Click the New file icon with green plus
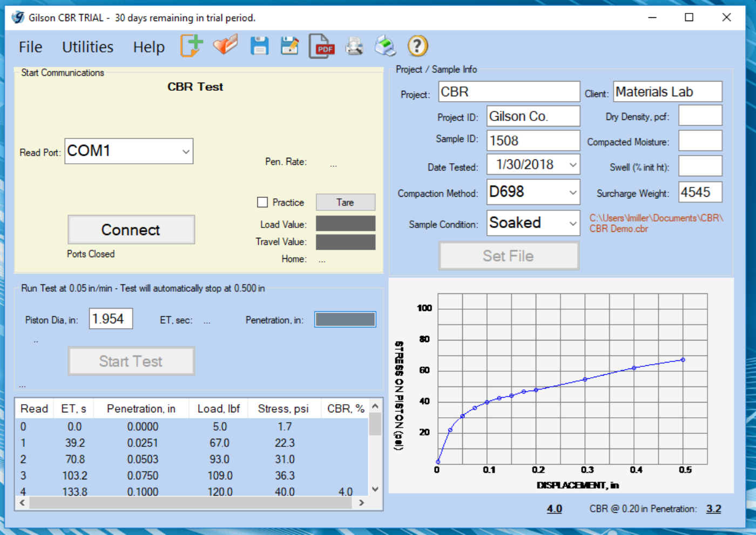 pyautogui.click(x=192, y=46)
